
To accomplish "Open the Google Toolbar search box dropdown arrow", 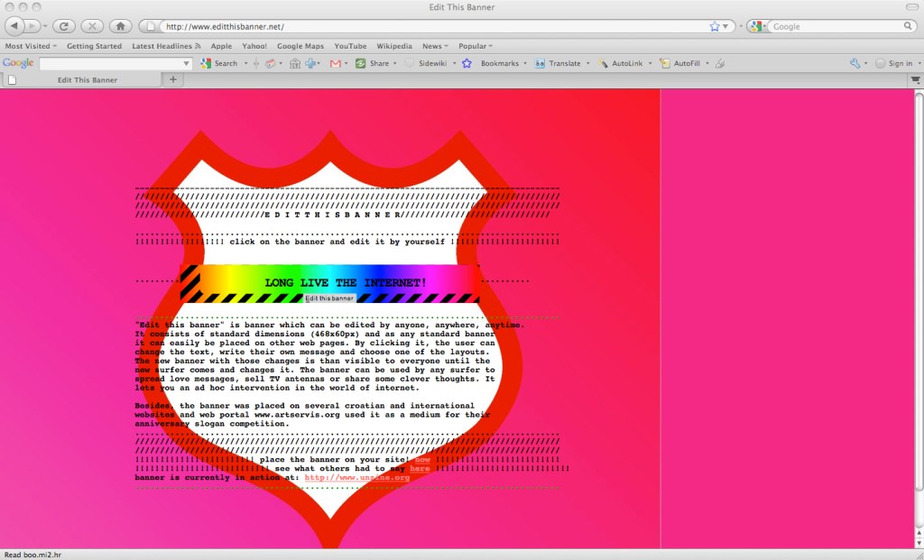I will 187,63.
